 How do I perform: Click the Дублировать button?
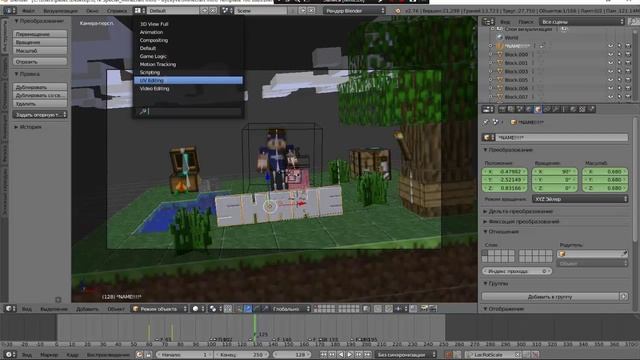[40, 87]
